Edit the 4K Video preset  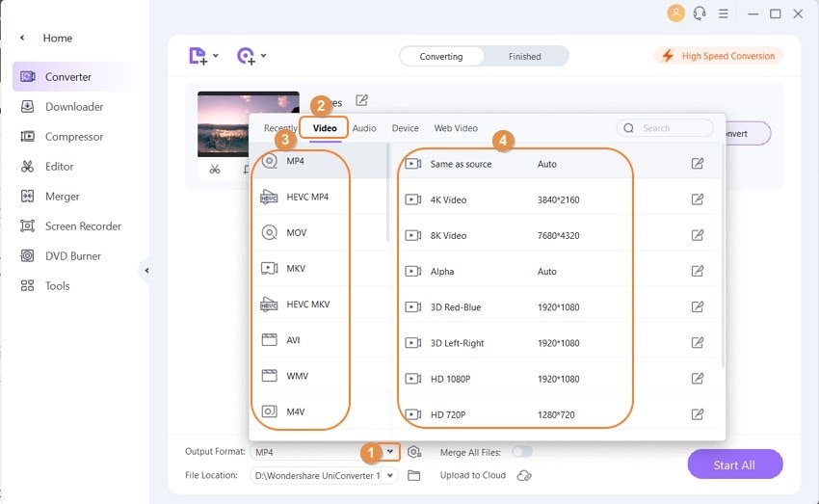[x=698, y=199]
